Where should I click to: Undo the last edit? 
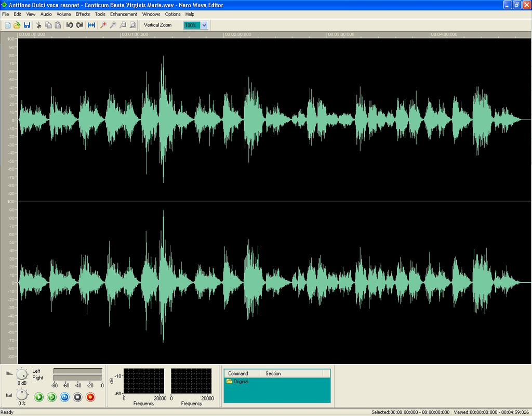click(70, 25)
